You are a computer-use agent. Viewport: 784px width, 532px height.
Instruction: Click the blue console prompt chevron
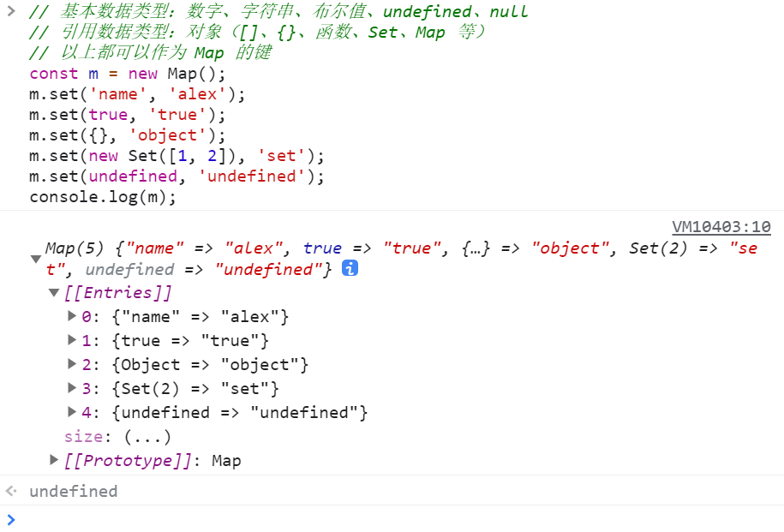11,520
